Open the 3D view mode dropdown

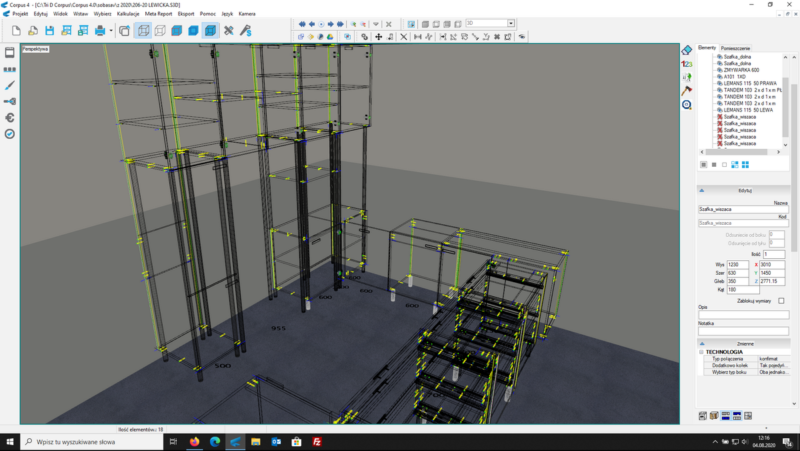(511, 22)
